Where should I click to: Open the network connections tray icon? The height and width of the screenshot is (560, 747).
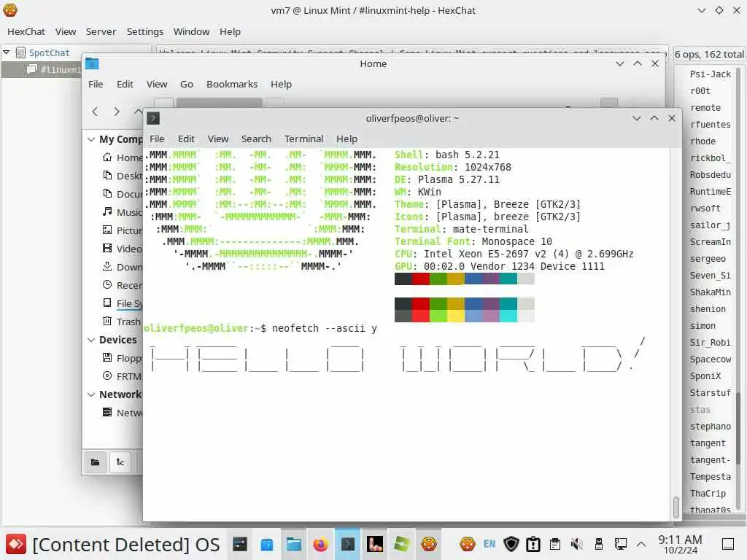tap(620, 544)
